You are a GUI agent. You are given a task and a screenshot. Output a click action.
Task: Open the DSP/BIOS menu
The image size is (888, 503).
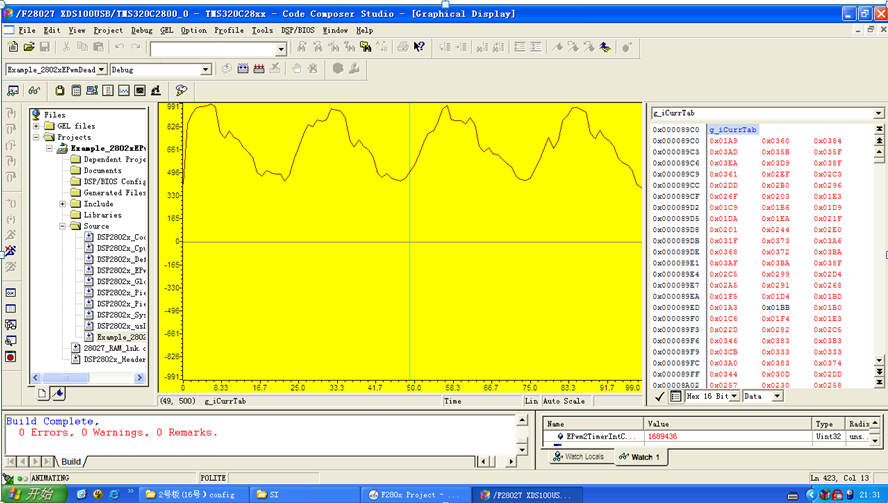tap(299, 30)
